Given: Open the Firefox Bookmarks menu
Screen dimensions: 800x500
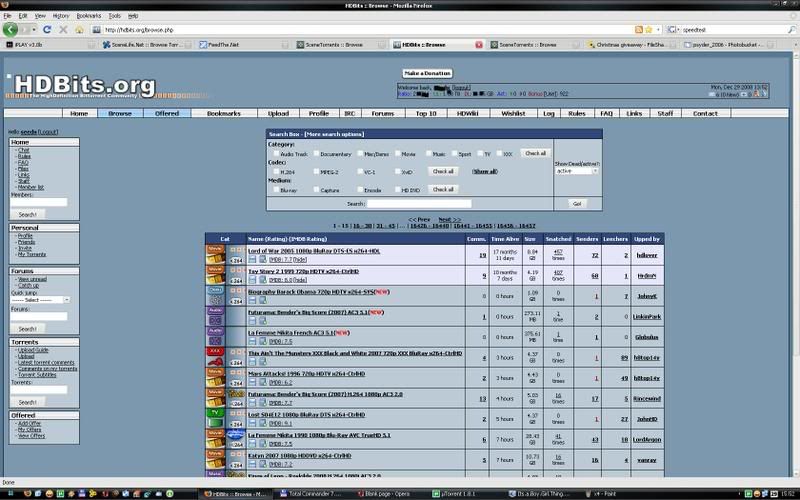Looking at the screenshot, I should coord(89,16).
